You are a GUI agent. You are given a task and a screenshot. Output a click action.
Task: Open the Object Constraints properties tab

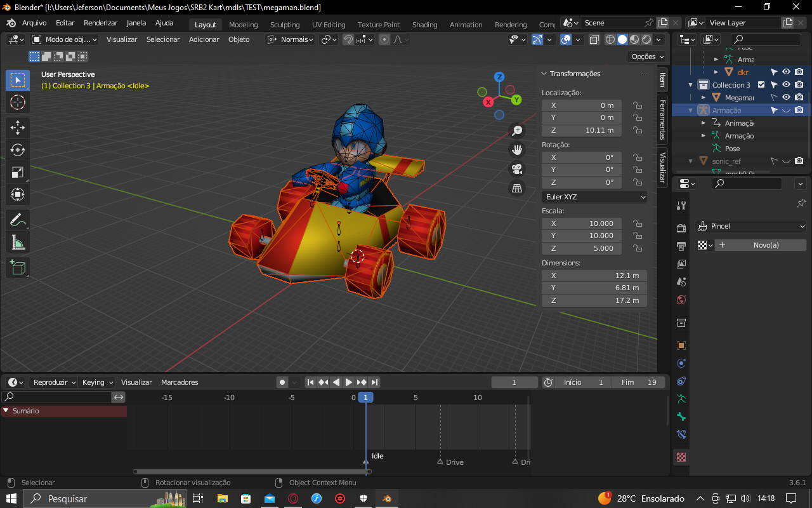[681, 381]
